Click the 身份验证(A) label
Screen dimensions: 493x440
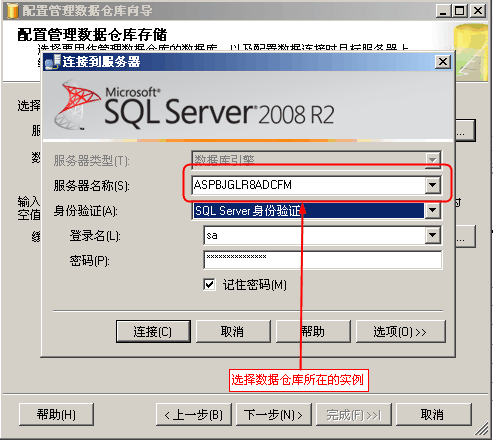85,211
